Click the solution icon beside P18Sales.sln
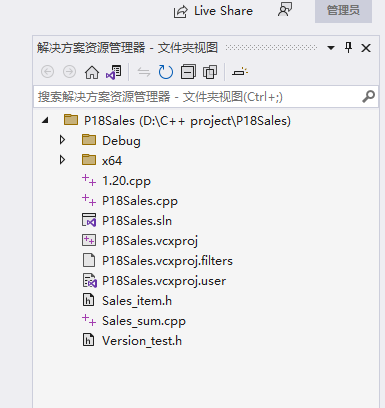 89,220
